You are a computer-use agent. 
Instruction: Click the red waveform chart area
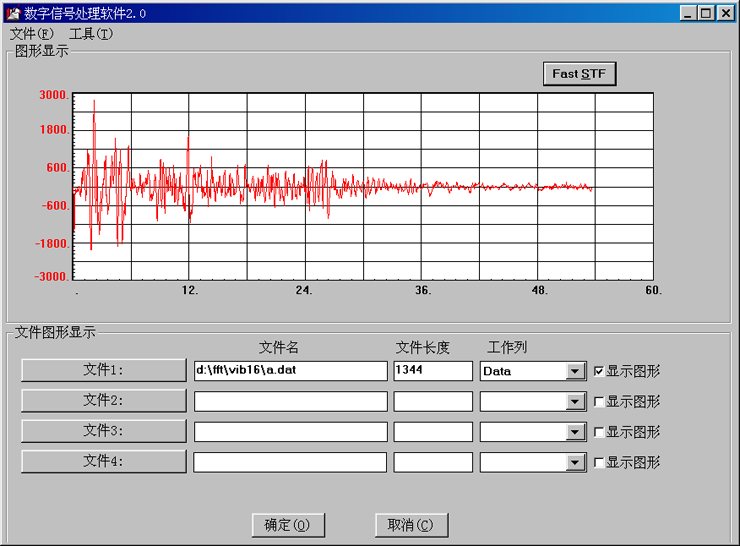[x=363, y=186]
